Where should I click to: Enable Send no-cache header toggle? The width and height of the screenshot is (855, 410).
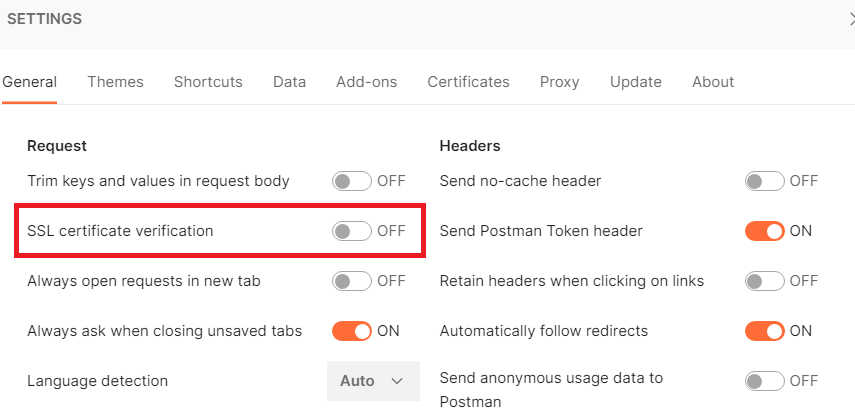point(765,181)
